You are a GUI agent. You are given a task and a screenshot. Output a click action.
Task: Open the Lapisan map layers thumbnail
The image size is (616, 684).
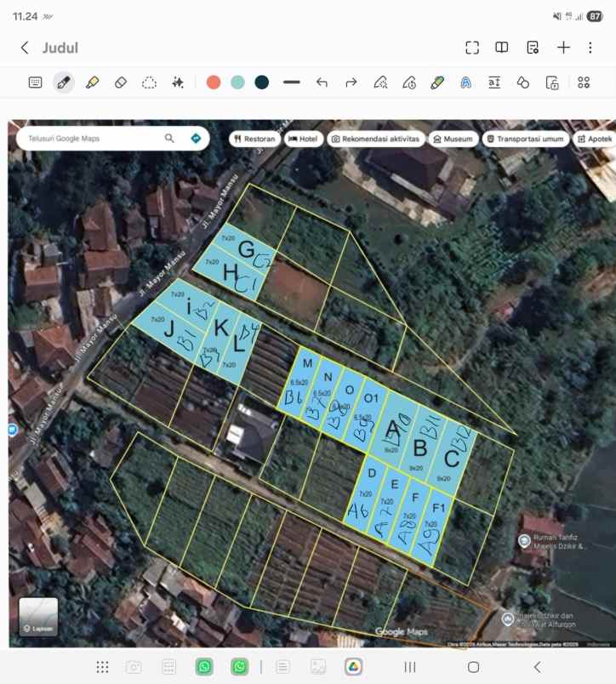[x=38, y=617]
